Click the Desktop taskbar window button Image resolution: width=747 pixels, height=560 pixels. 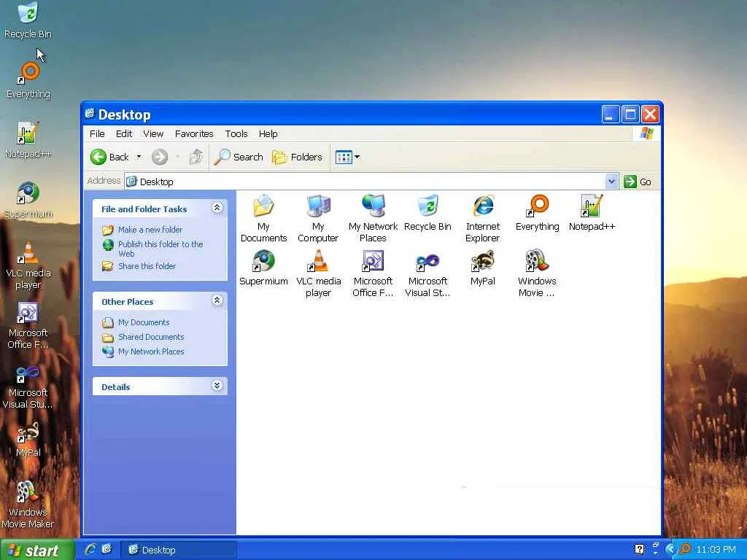click(179, 550)
